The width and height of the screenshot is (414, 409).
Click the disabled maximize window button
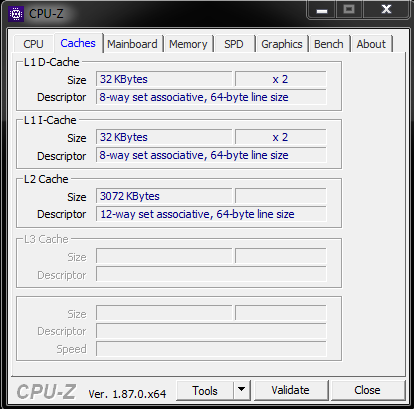(x=349, y=10)
